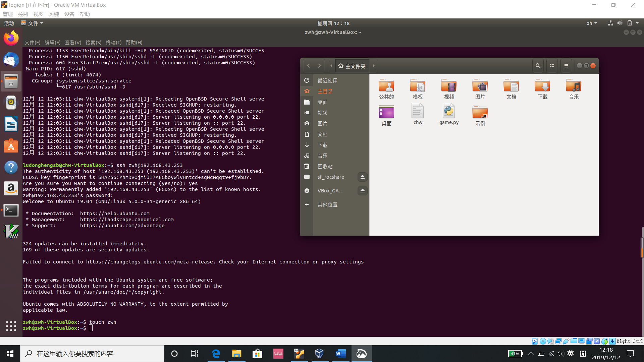Click the terminal vertical scrollbar

[x=642, y=248]
